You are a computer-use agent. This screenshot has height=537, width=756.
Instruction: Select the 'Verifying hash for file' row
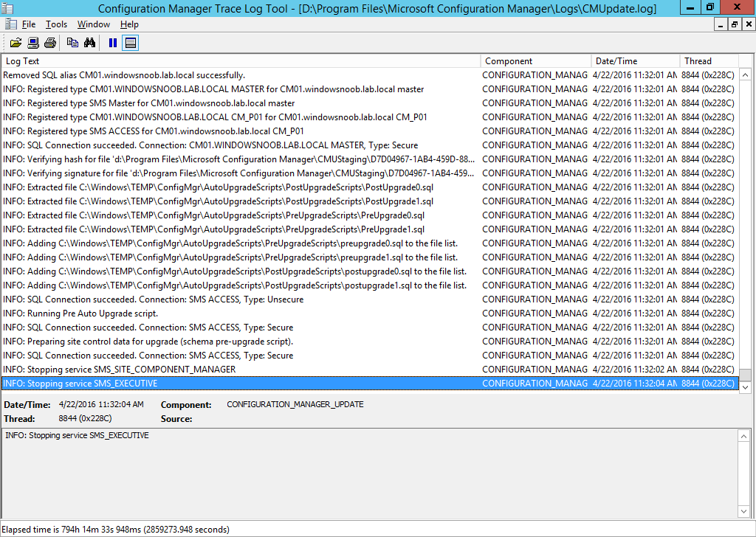pos(371,159)
